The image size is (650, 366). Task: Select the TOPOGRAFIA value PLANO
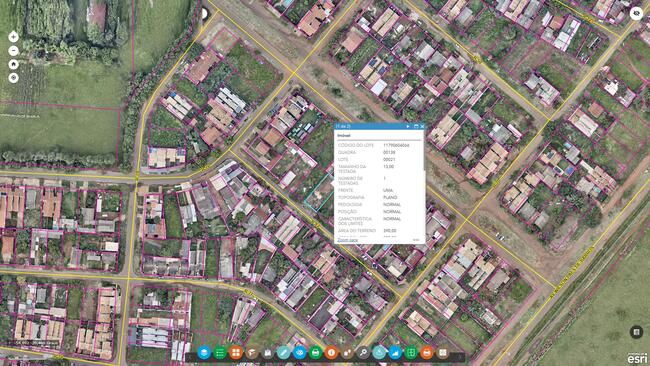point(390,198)
